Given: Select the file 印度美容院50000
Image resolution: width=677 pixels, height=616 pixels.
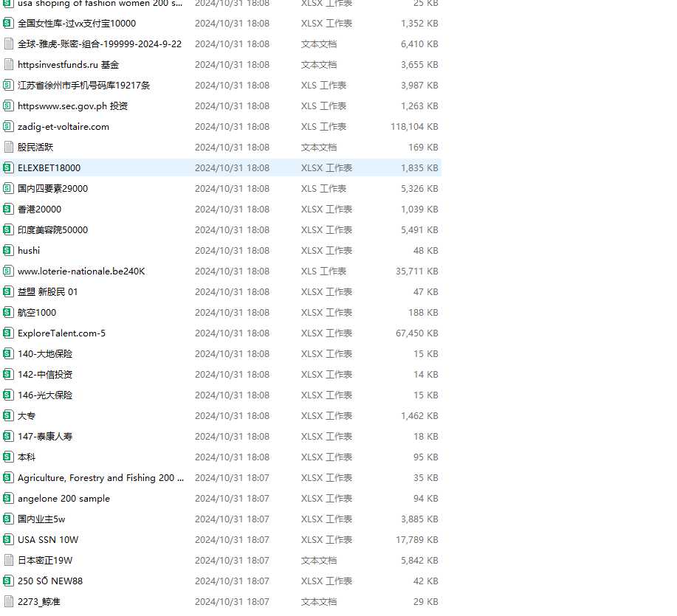Looking at the screenshot, I should pos(52,230).
